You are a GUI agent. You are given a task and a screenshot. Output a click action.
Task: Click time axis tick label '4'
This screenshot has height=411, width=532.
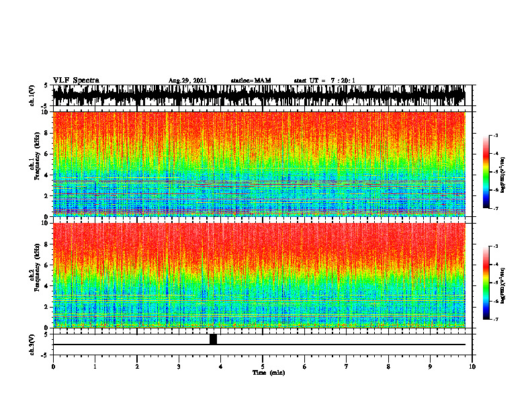pos(221,367)
